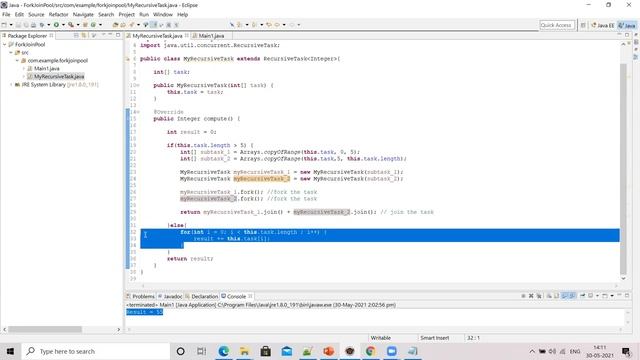This screenshot has height=360, width=640.
Task: Click the Open Perspective icon
Action: [x=583, y=25]
